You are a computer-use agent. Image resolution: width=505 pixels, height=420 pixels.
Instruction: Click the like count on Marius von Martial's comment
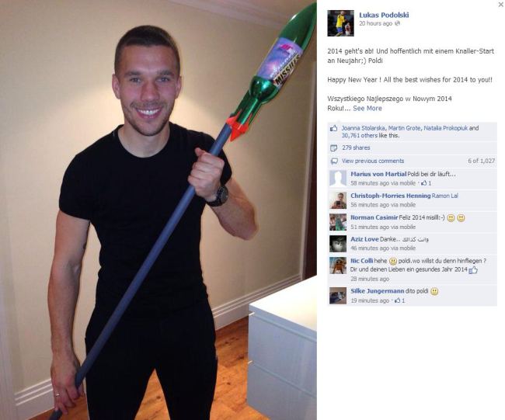pyautogui.click(x=426, y=183)
